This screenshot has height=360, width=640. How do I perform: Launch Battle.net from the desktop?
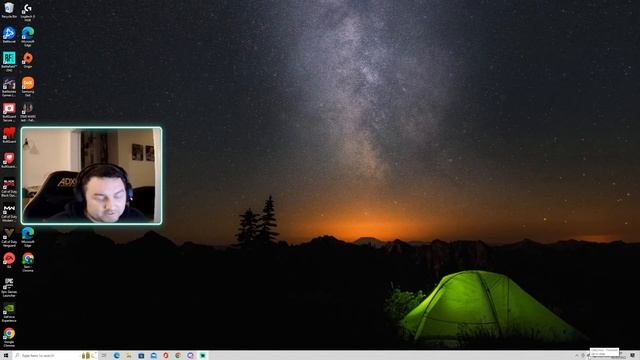click(9, 35)
